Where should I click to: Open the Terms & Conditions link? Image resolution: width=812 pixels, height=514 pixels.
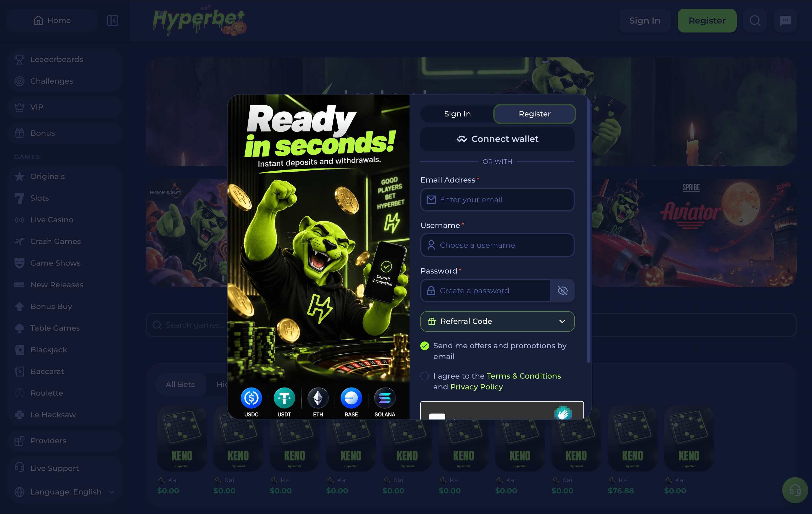(523, 376)
